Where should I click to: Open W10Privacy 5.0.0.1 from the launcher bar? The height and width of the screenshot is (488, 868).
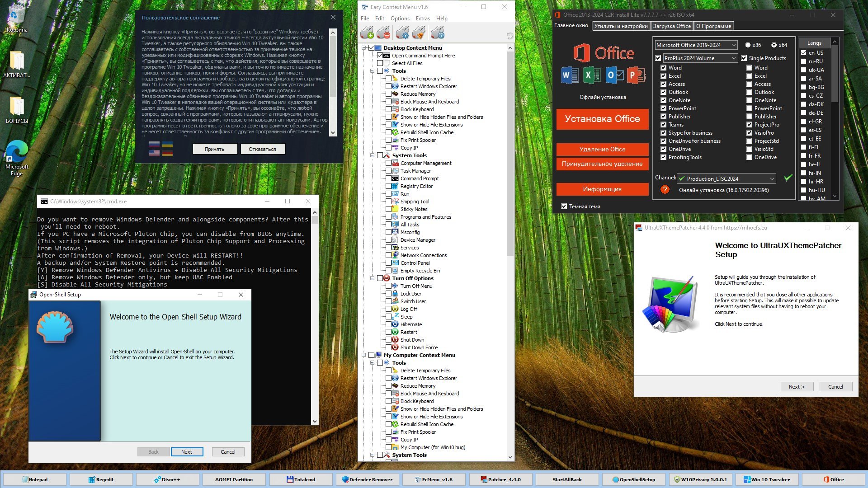(x=700, y=479)
